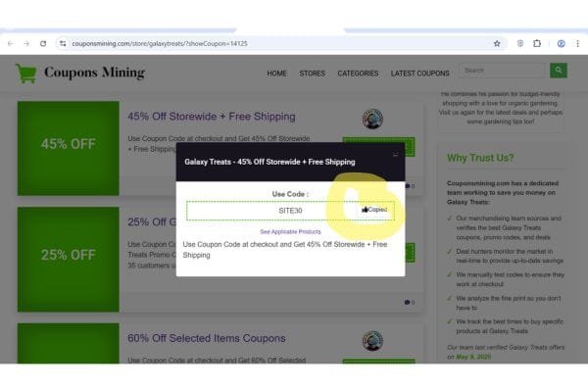Click the Why Trust Us? heading
588x392 pixels.
click(480, 158)
